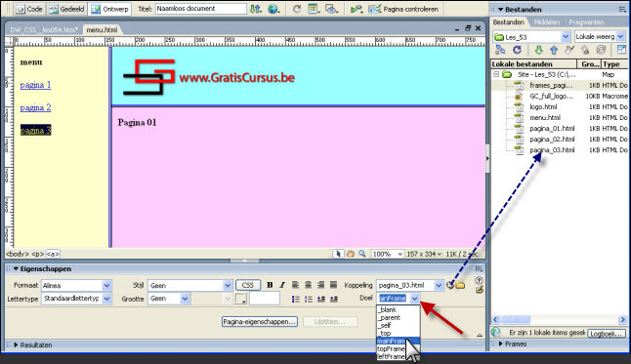Select the unordered list icon
Image resolution: width=631 pixels, height=364 pixels.
click(x=296, y=299)
